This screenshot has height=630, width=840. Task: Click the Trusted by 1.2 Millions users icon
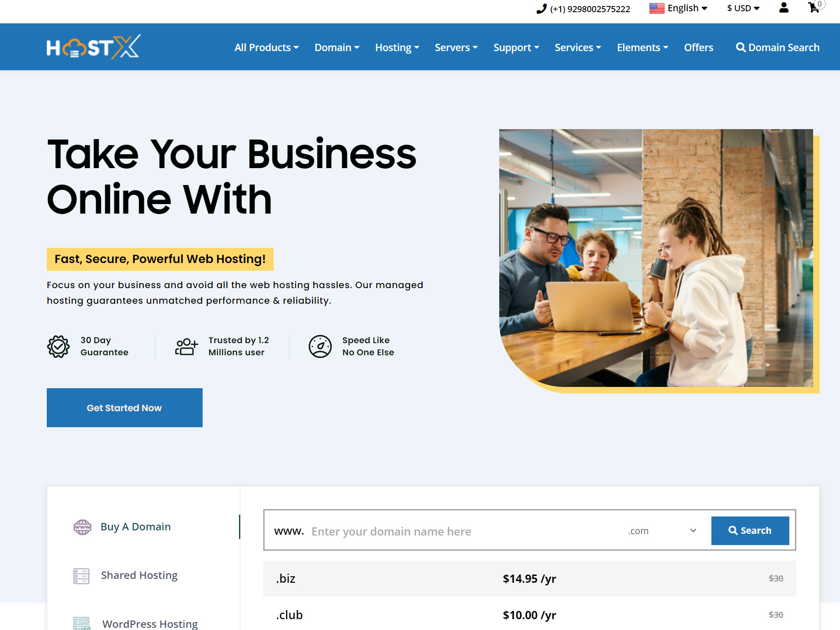[x=187, y=345]
